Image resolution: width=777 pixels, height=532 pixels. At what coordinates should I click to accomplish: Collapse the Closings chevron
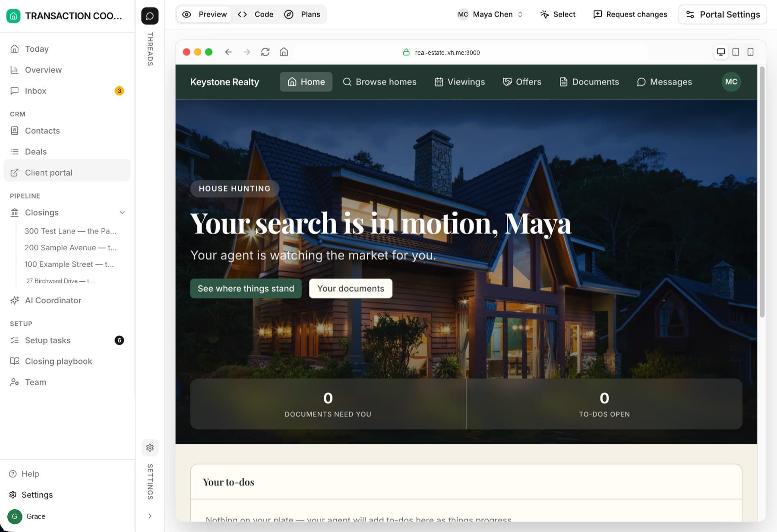[x=122, y=212]
